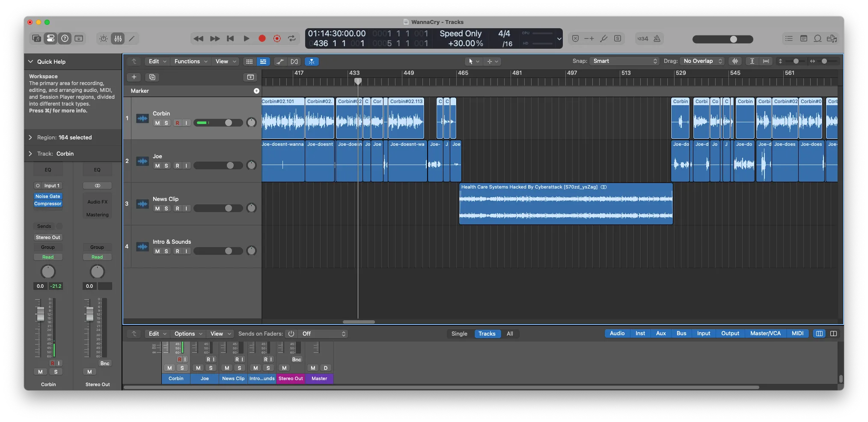Screen dimensions: 868x422
Task: Toggle the Show Automation button
Action: pyautogui.click(x=280, y=62)
